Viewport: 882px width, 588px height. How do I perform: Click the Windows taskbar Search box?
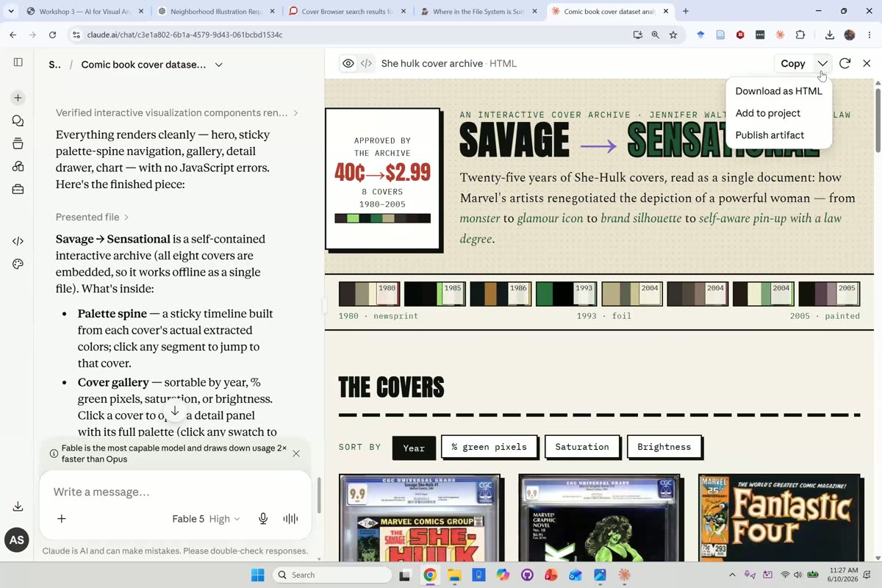point(331,575)
